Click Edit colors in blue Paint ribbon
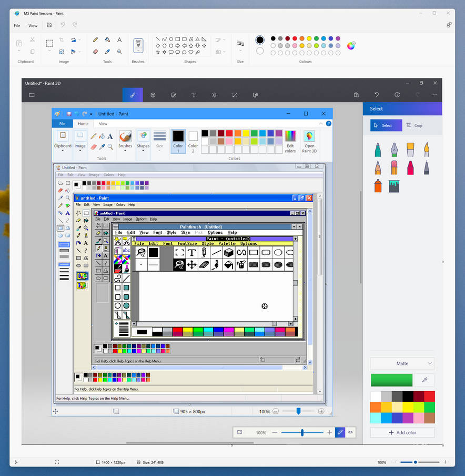Viewport: 465px width, 476px height. click(x=290, y=142)
